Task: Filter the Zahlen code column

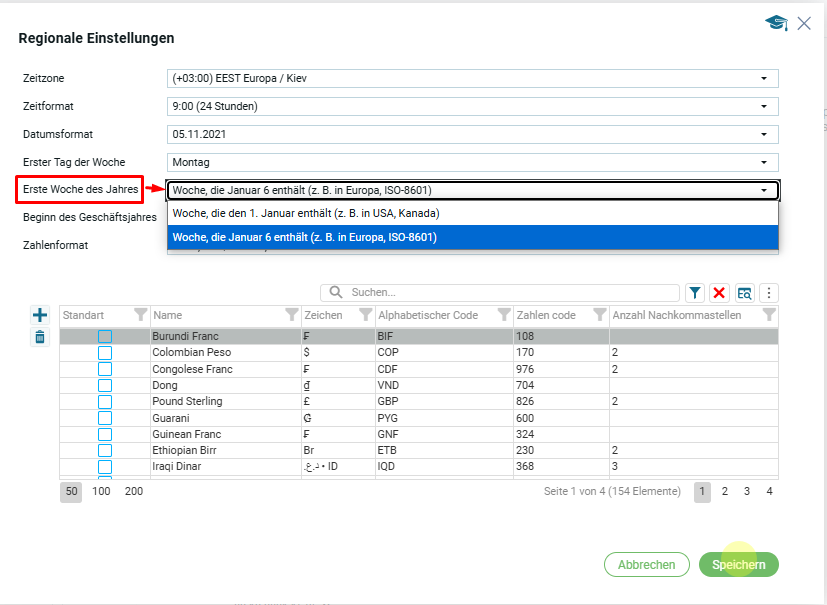Action: tap(599, 315)
